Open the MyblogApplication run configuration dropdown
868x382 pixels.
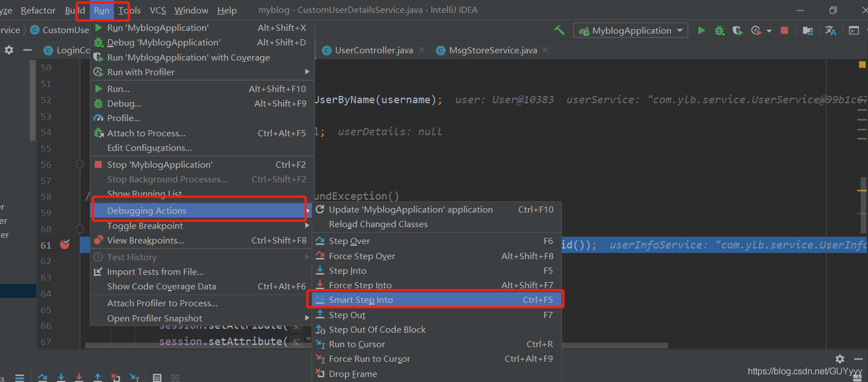(631, 30)
